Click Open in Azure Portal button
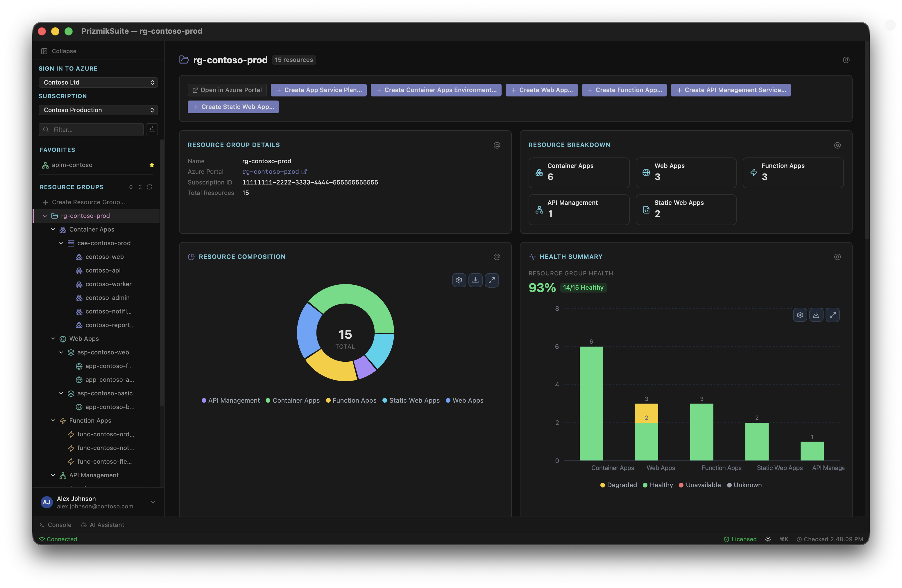This screenshot has height=588, width=902. pyautogui.click(x=227, y=90)
